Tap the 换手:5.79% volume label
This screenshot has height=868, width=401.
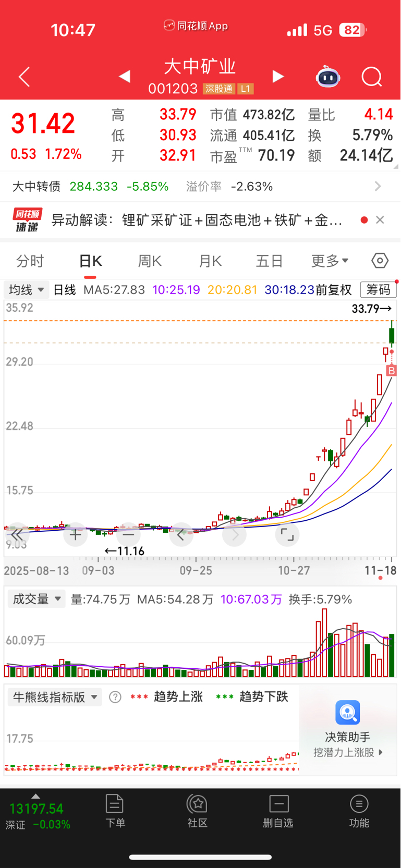point(321,599)
